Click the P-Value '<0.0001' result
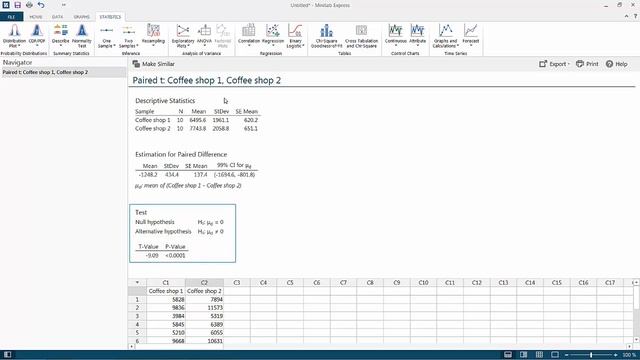The image size is (640, 360). tap(175, 256)
